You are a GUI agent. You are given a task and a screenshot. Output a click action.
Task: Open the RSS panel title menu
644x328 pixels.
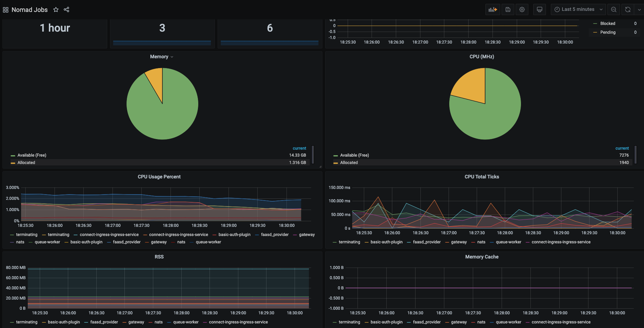pyautogui.click(x=159, y=257)
